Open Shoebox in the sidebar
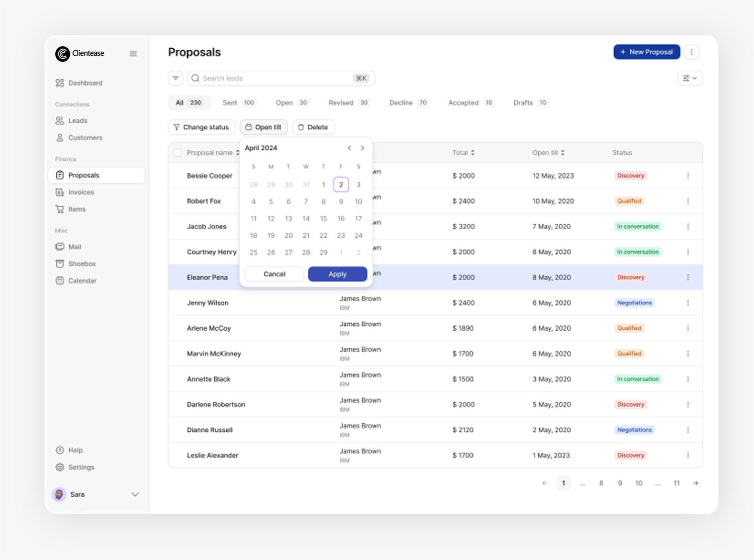Viewport: 754px width, 560px height. click(x=81, y=263)
